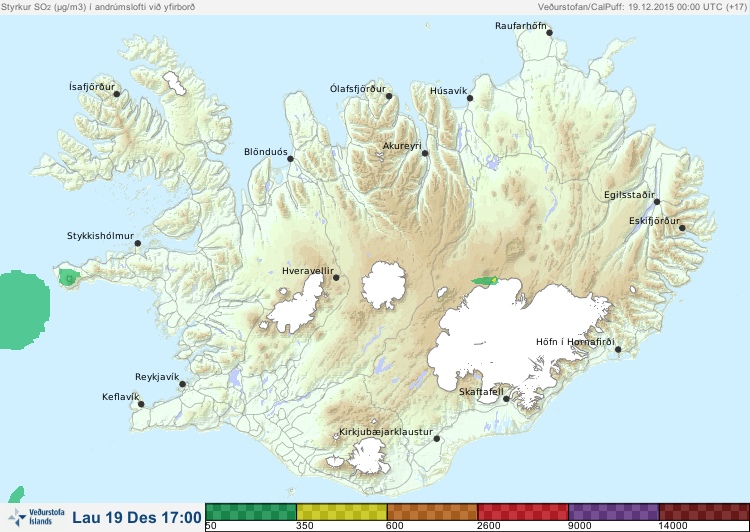This screenshot has width=750, height=532.
Task: Click the Ísafjörður label
Action: point(92,87)
